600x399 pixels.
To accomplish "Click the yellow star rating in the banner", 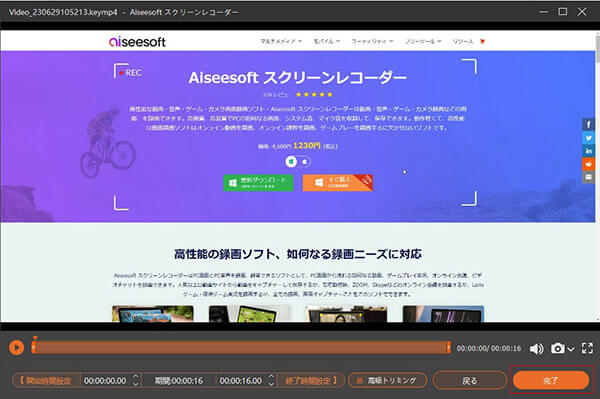I will 314,94.
